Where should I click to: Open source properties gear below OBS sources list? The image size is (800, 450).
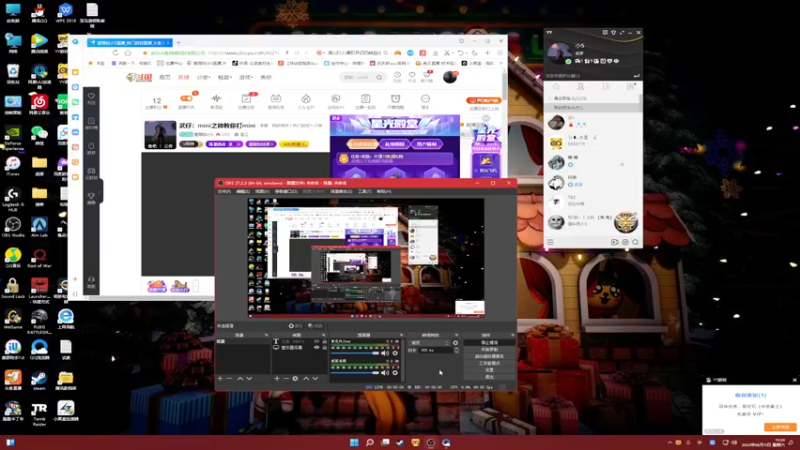coord(295,379)
